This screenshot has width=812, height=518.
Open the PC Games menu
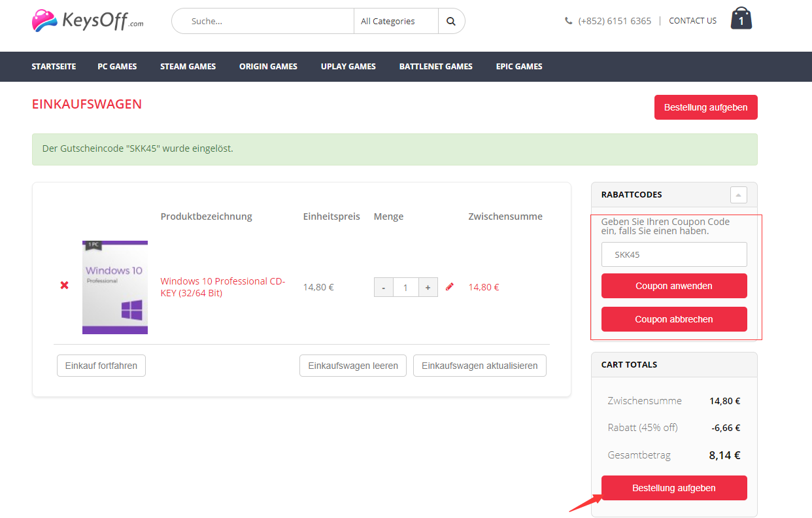[x=118, y=67]
